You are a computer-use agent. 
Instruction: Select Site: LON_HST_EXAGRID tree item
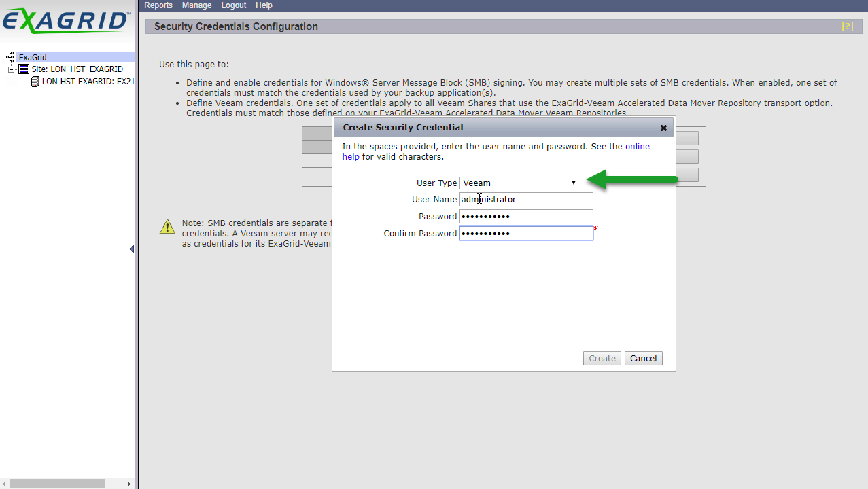[x=77, y=69]
